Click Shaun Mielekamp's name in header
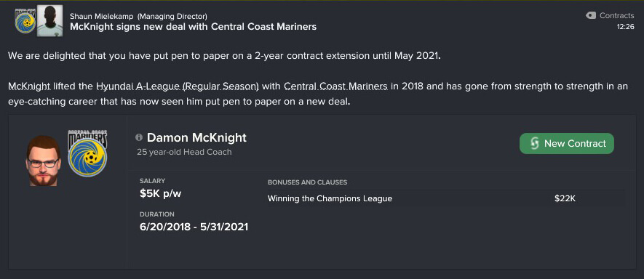Screen dimensions: 644x279 click(102, 17)
